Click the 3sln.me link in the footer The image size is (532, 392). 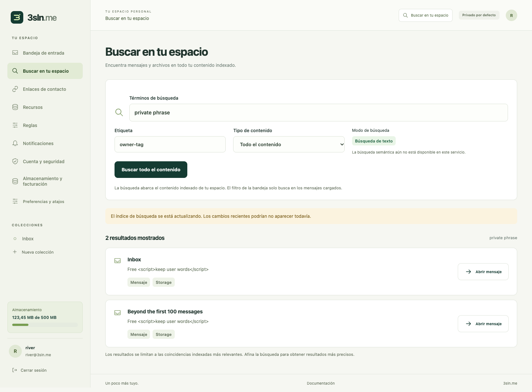click(510, 383)
